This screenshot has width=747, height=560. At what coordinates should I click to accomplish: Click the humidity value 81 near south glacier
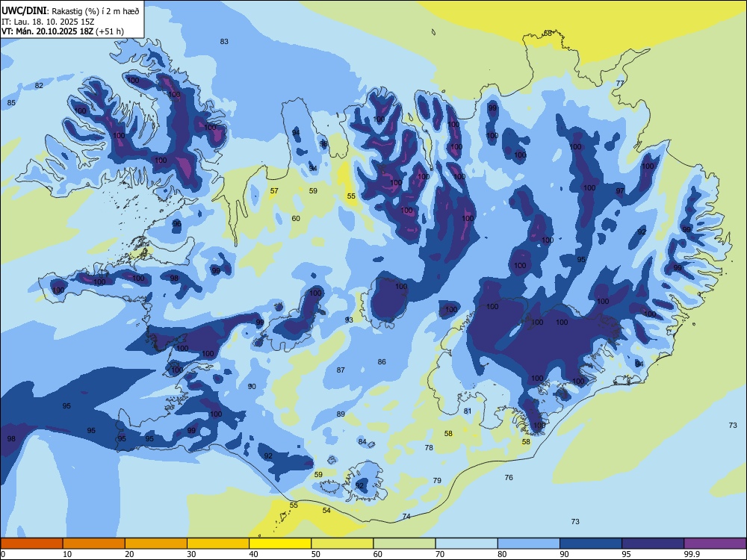point(468,411)
